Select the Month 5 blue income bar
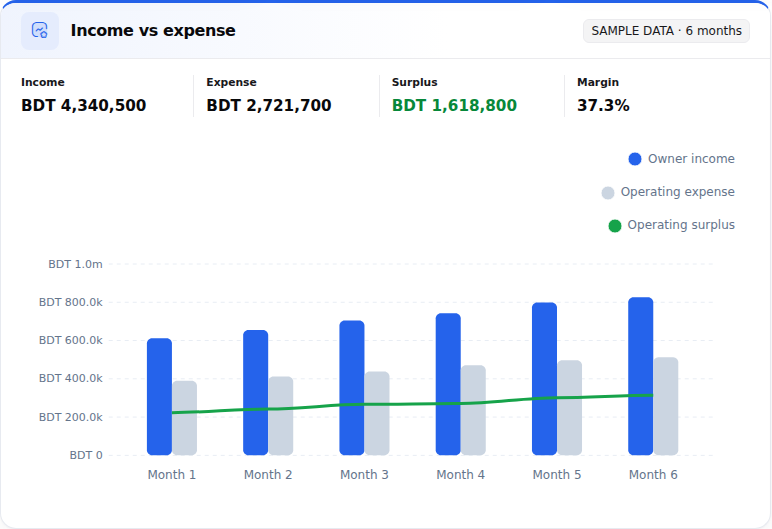Viewport: 772px width, 529px height. 545,379
